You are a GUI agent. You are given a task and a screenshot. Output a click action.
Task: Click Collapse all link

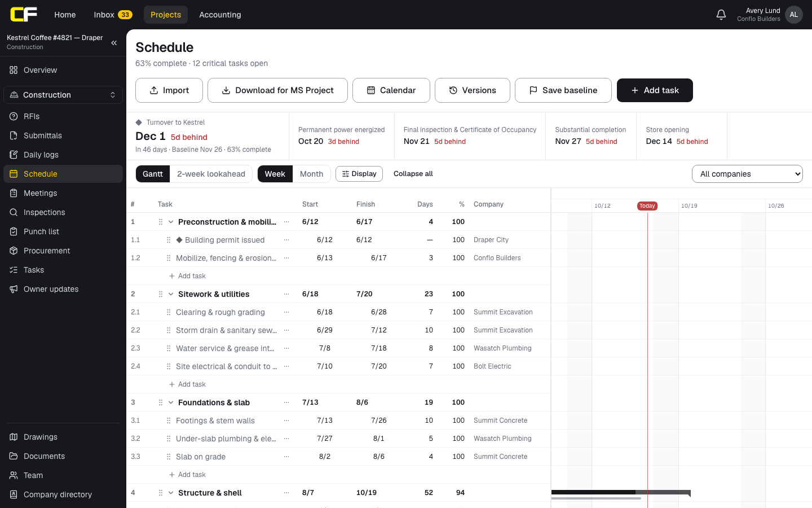(x=413, y=174)
